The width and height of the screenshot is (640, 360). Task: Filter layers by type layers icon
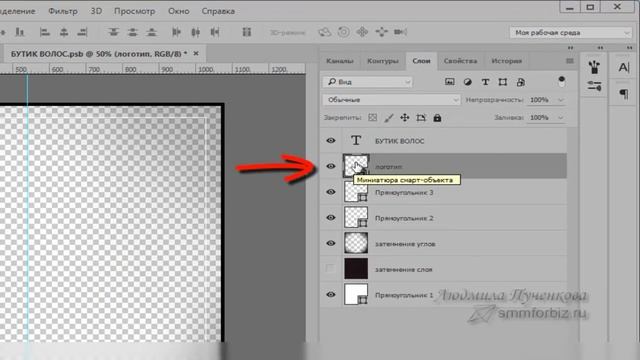coord(485,82)
